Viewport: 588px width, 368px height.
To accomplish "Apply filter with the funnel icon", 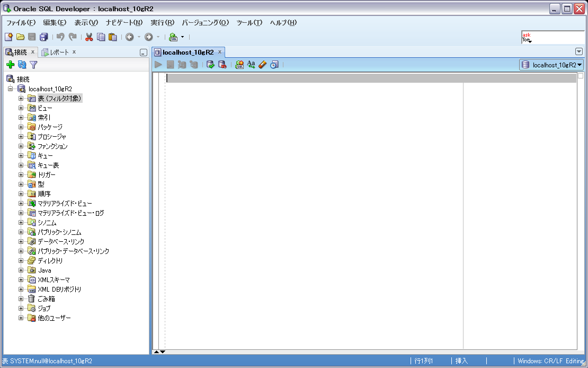I will coord(34,65).
